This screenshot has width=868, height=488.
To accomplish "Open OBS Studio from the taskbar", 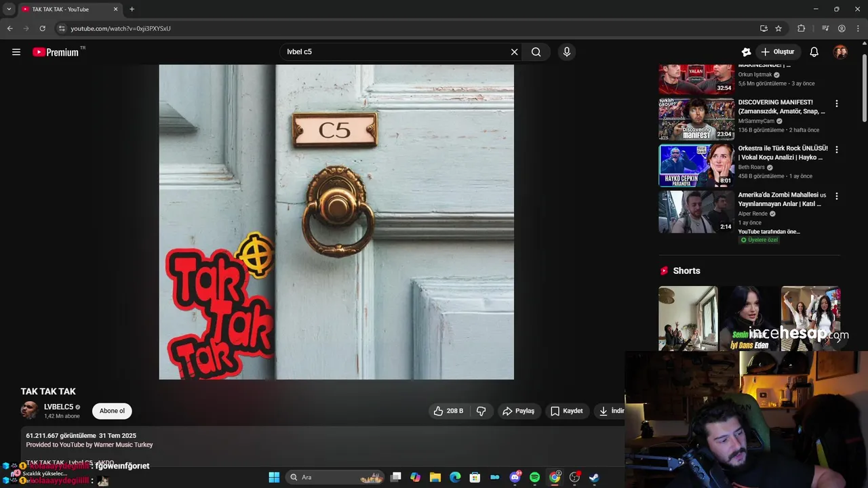I will (x=574, y=477).
